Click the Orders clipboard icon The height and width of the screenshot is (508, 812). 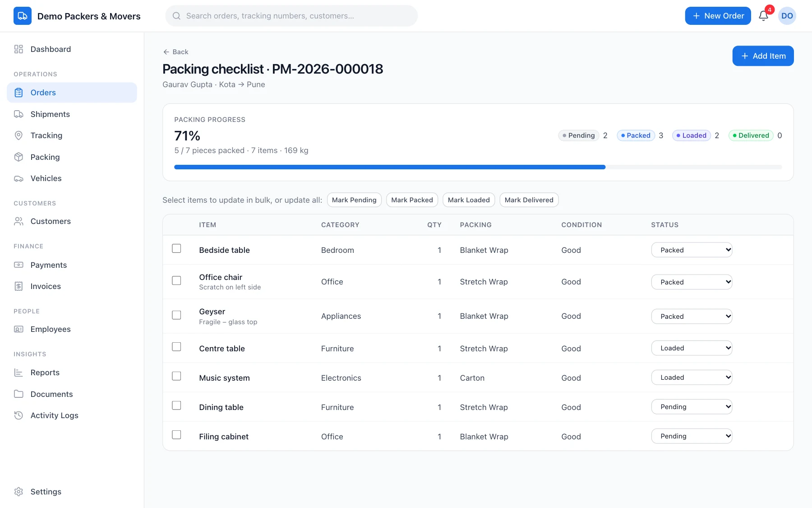coord(18,93)
